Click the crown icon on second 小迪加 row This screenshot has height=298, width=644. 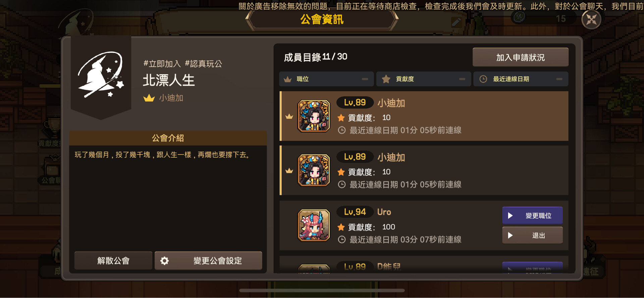pyautogui.click(x=289, y=171)
